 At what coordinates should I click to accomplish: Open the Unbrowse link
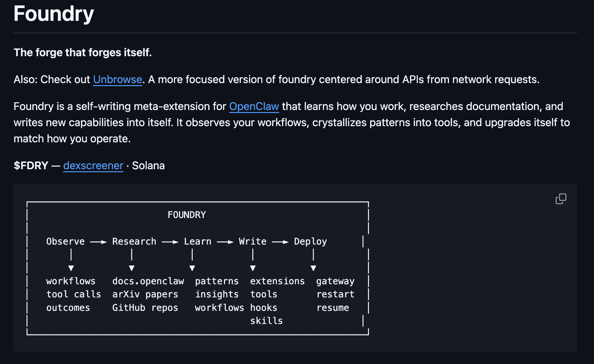click(117, 79)
